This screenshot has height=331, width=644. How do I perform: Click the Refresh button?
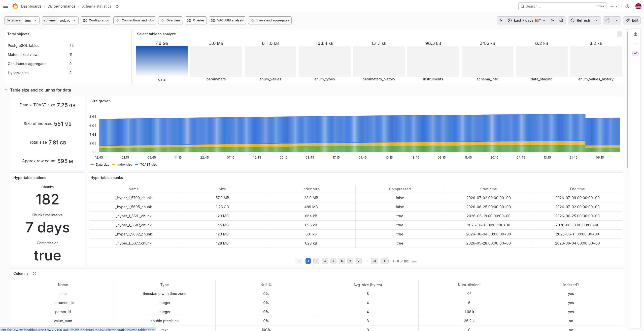580,20
